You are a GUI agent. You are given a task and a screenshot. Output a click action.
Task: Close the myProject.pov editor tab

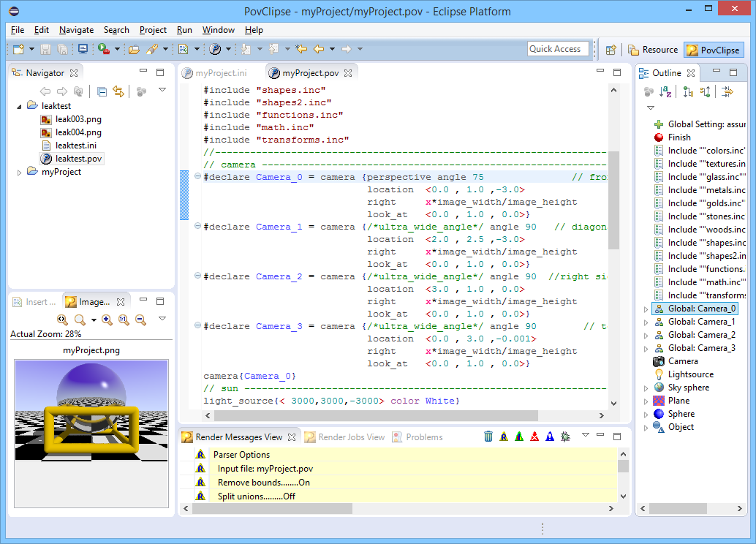(x=348, y=73)
